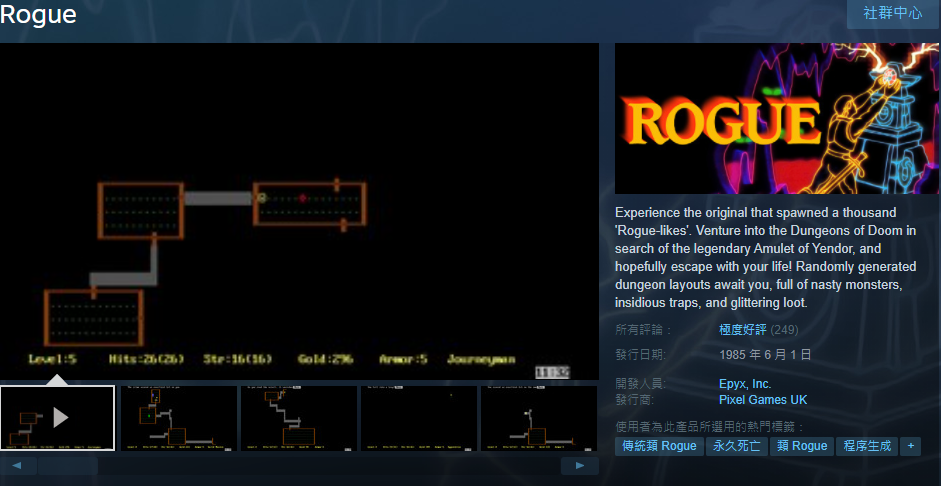
Task: Select the 傳統類 Rogue tag
Action: 659,446
